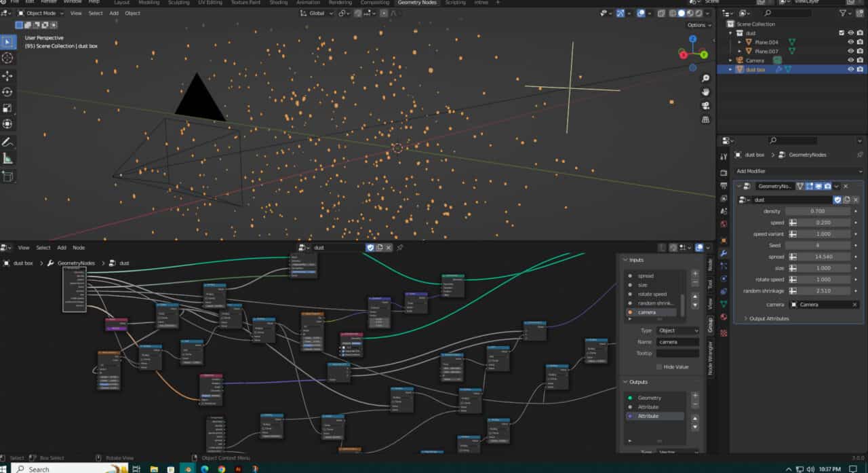Collapse the dust collection in outliner
868x473 pixels.
point(730,33)
